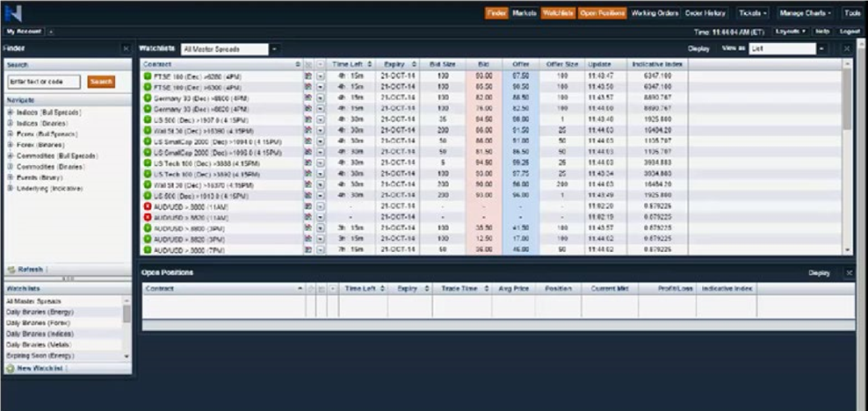Image resolution: width=868 pixels, height=411 pixels.
Task: Open chart icon for AUD/USD >.8800 (3PM)
Action: click(x=308, y=228)
